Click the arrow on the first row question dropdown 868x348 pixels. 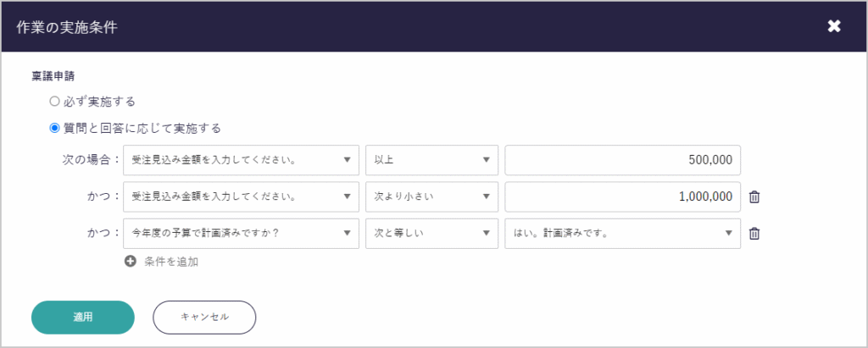(347, 159)
